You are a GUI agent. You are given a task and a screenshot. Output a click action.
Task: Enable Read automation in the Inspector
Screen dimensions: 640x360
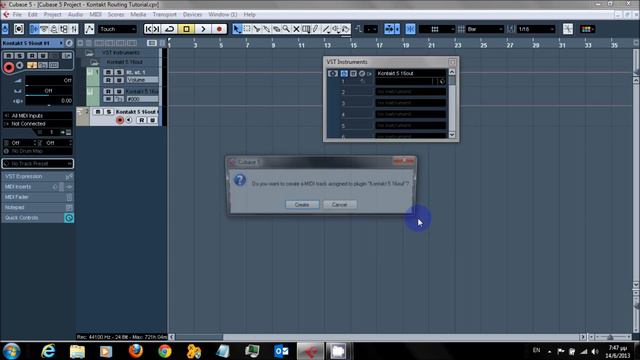[32, 56]
